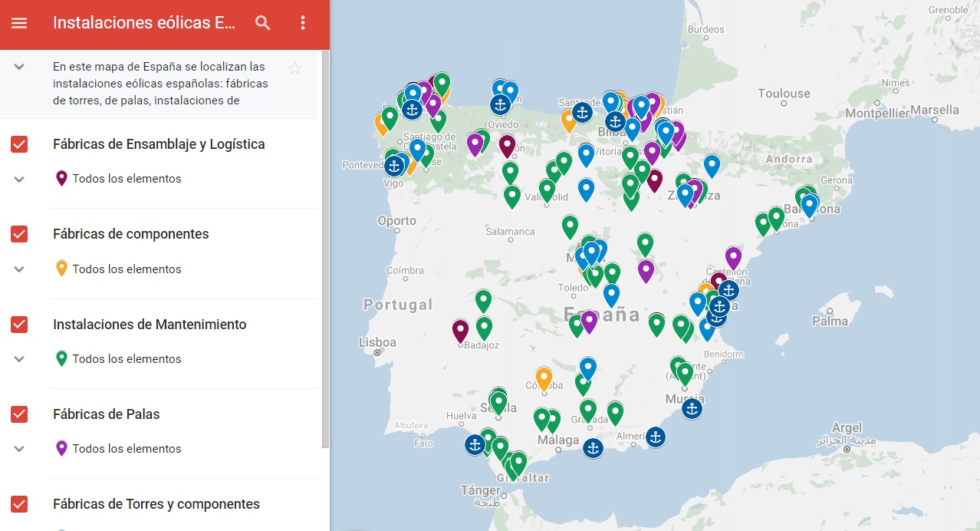980x531 pixels.
Task: Click the dark red marker near Badajoz
Action: (460, 330)
